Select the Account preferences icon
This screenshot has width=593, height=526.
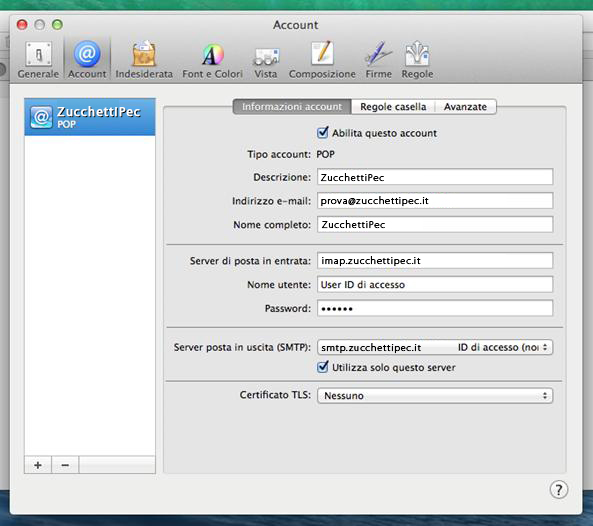[87, 60]
